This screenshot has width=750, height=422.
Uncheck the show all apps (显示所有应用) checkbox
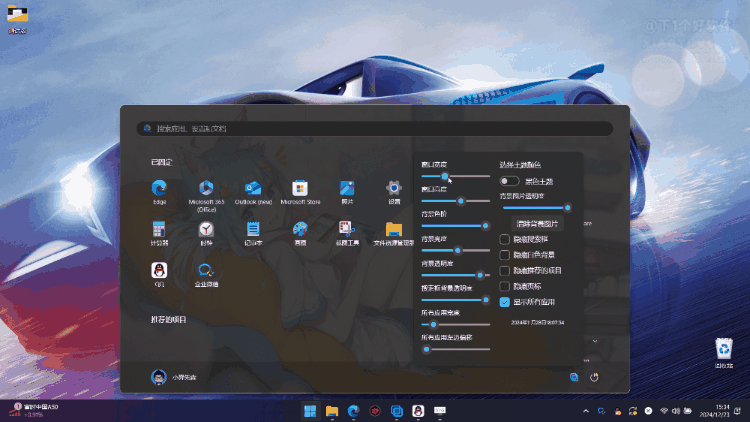point(505,301)
